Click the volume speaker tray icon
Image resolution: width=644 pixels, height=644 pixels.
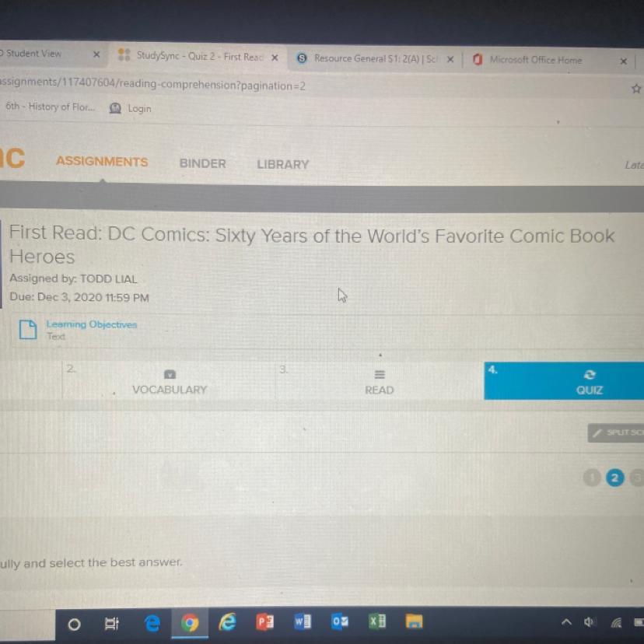(x=590, y=623)
